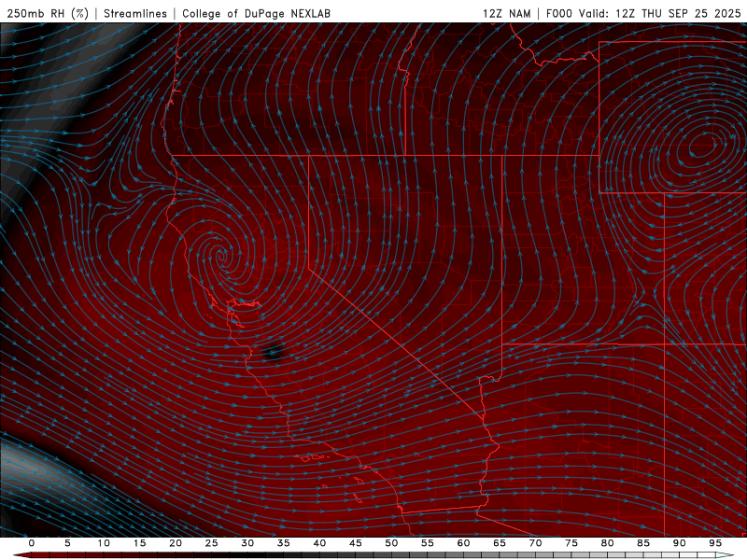747x560 pixels.
Task: Click the '250mb RH (%)' title text
Action: pyautogui.click(x=48, y=13)
